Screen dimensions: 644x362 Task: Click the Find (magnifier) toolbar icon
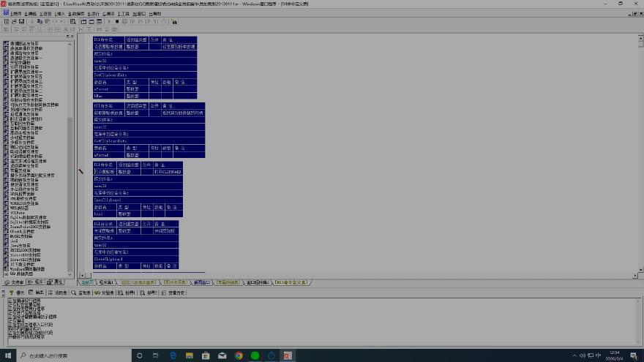72,22
